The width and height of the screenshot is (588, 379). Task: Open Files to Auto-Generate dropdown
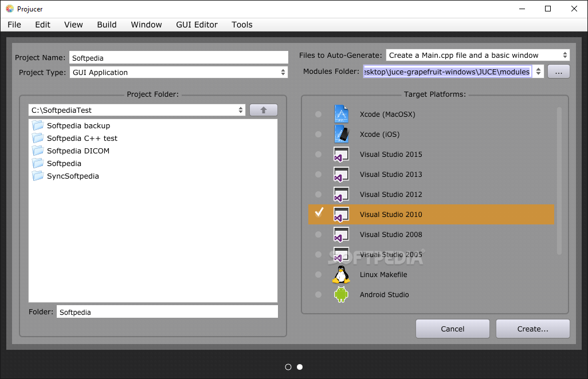click(478, 55)
